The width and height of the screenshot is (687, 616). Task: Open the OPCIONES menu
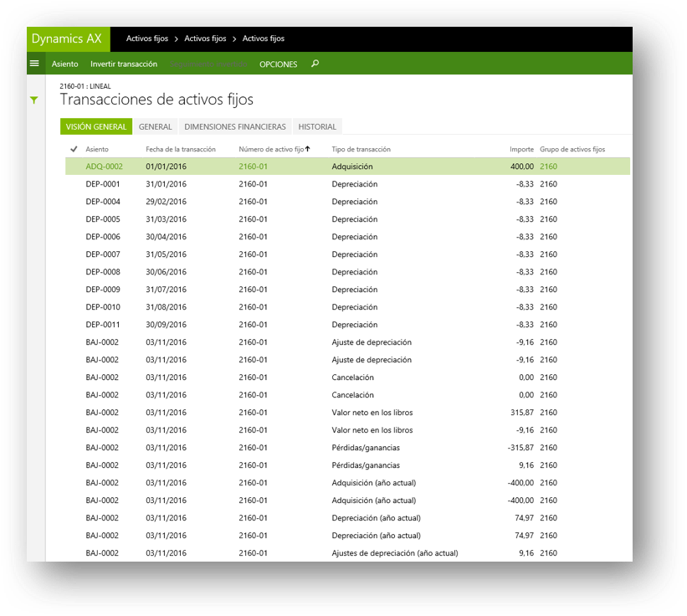278,64
